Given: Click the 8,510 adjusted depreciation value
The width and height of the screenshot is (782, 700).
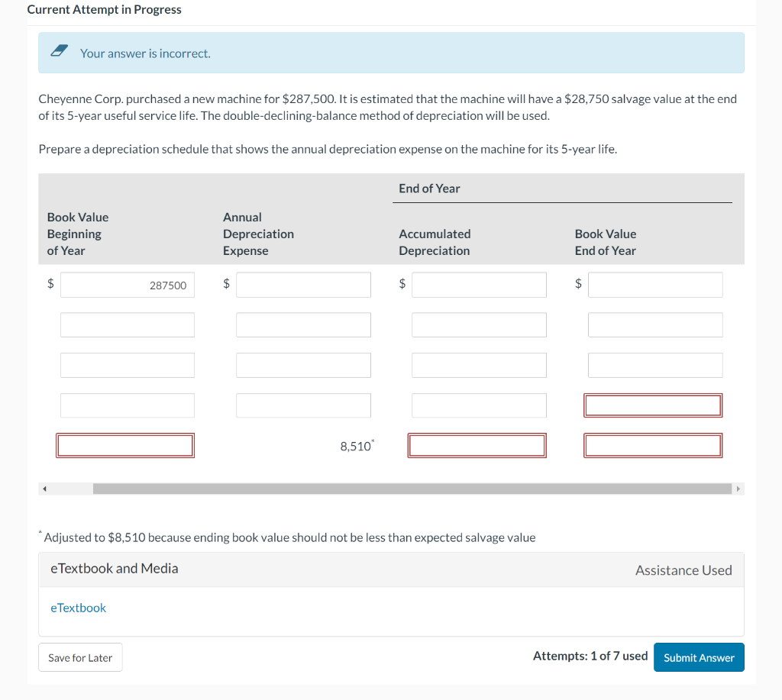Looking at the screenshot, I should click(x=356, y=447).
